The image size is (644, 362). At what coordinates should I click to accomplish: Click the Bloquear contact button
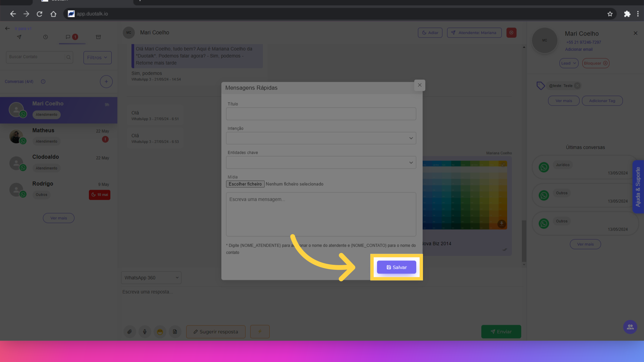click(x=596, y=63)
